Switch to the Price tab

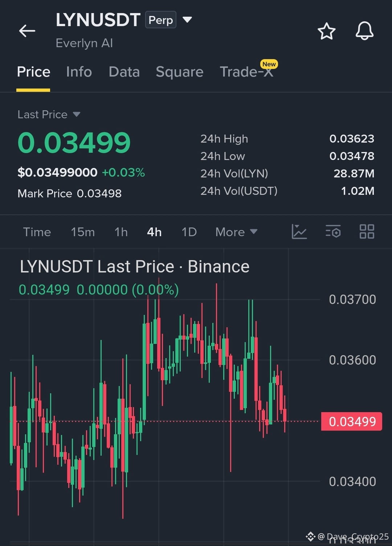[33, 72]
